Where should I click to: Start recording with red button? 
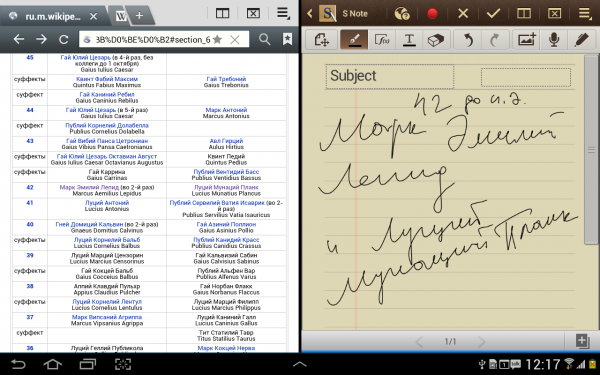coord(432,14)
